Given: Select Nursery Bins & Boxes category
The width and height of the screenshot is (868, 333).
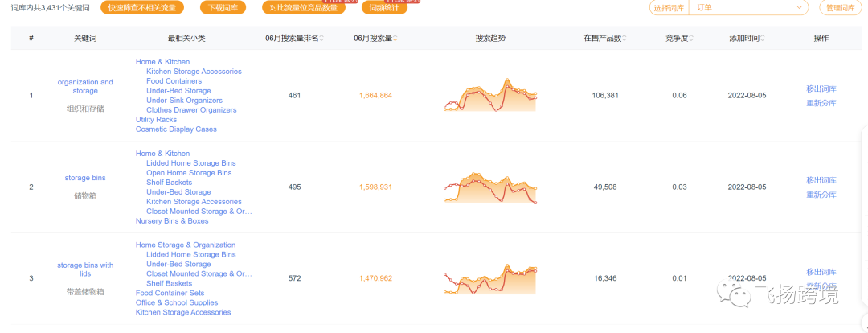Looking at the screenshot, I should (x=172, y=221).
